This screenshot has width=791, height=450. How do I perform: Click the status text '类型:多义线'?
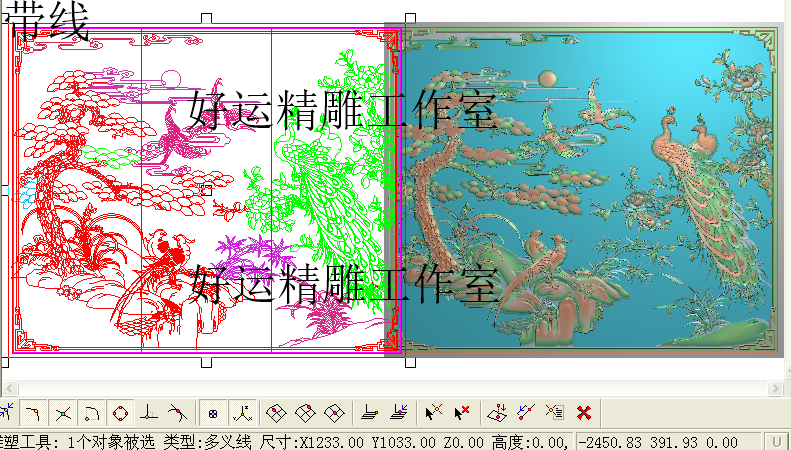[207, 442]
